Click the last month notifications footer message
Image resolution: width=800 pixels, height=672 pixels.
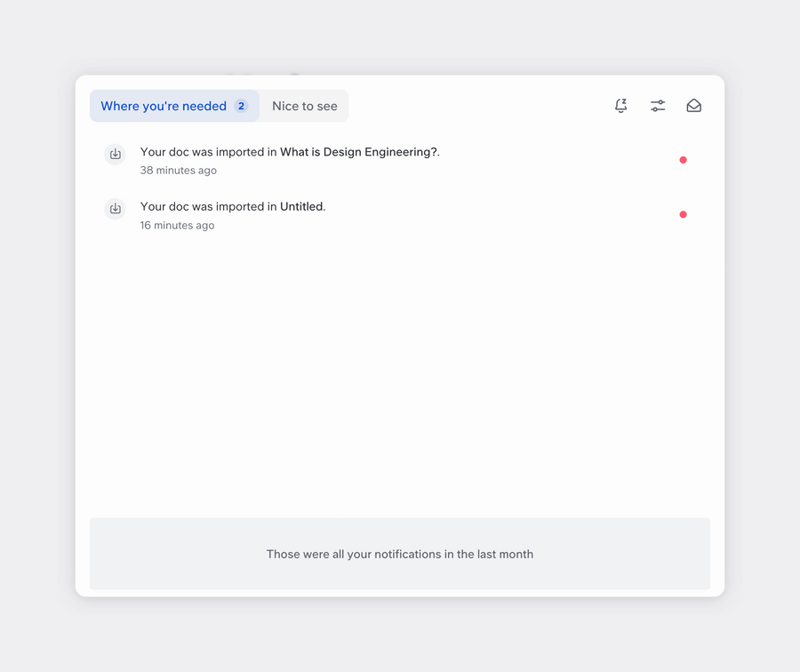pyautogui.click(x=400, y=554)
